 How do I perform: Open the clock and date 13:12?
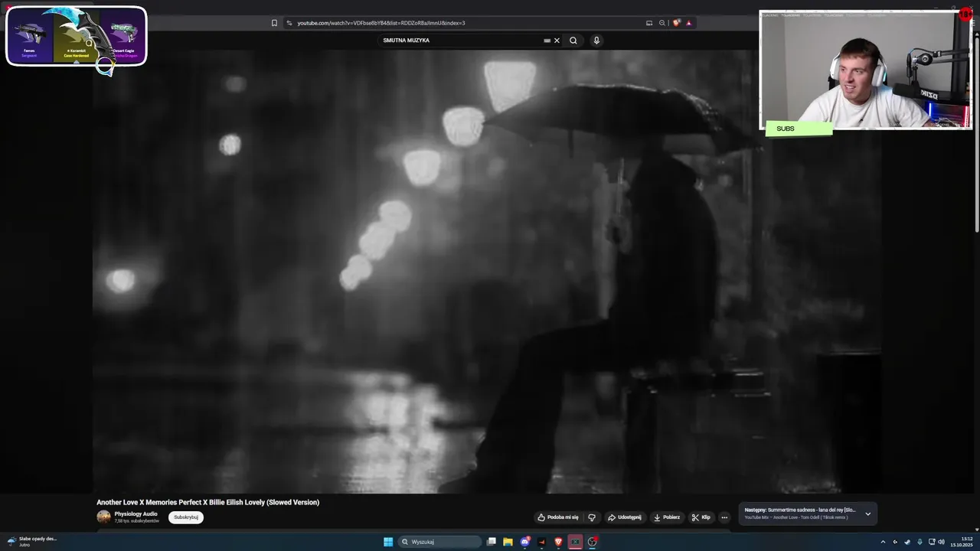tap(962, 542)
